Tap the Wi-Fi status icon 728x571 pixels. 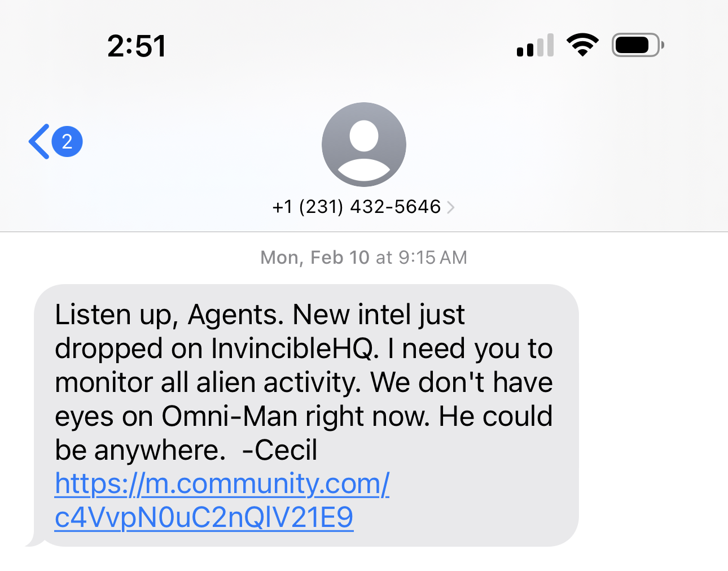tap(582, 45)
